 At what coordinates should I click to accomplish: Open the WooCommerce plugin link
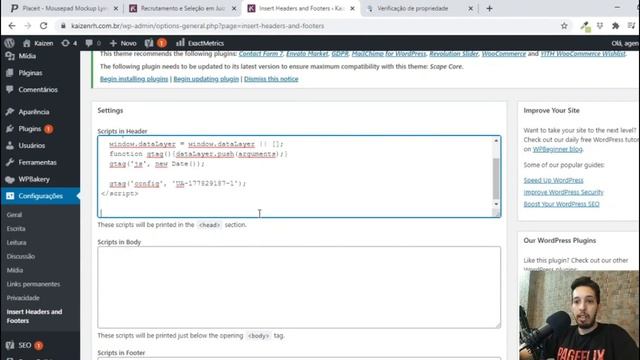tap(504, 53)
